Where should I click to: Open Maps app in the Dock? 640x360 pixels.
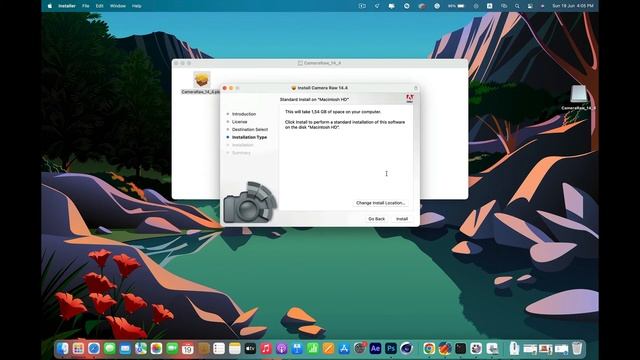click(141, 348)
